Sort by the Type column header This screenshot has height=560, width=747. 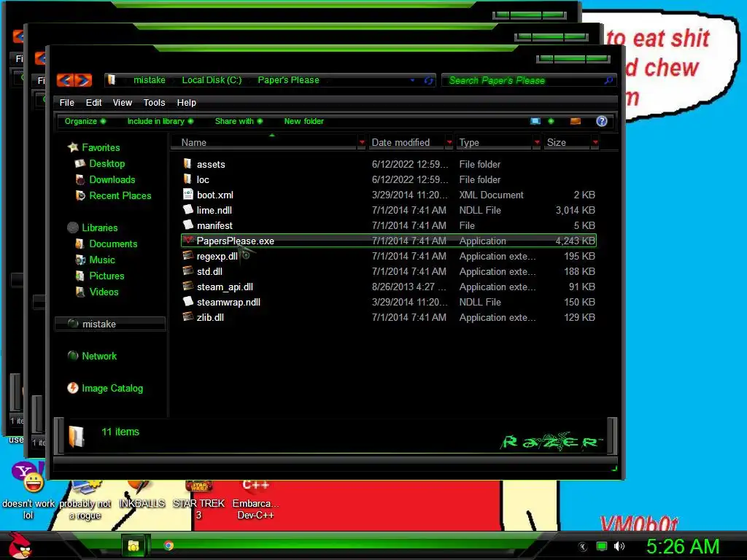(x=495, y=142)
